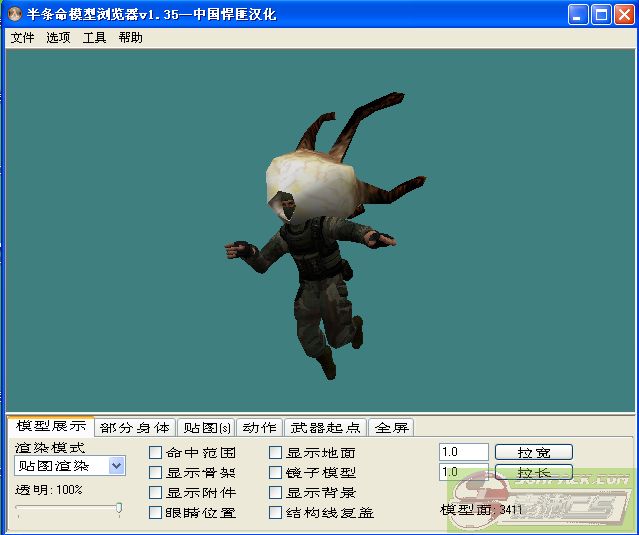
Task: Select the 动作 tab
Action: (x=259, y=427)
